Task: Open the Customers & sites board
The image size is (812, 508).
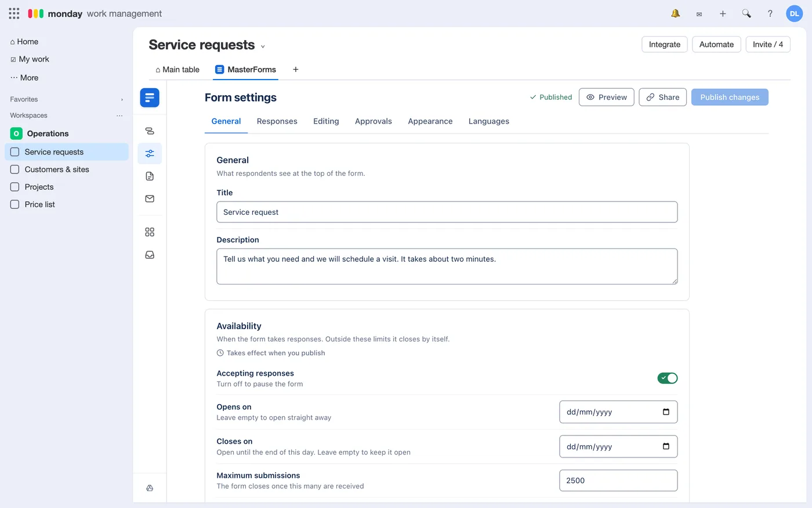Action: tap(67, 170)
